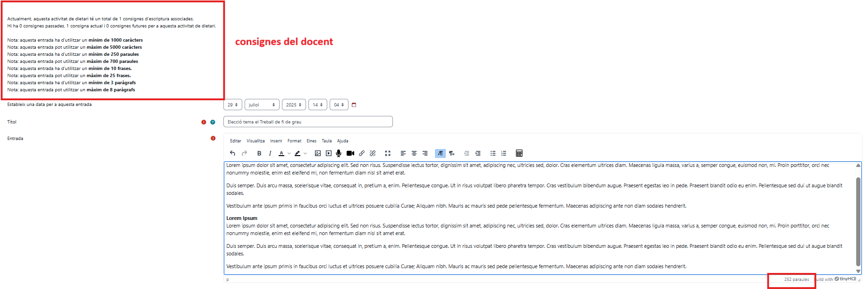The width and height of the screenshot is (868, 289).
Task: Start audio recording with the microphone icon
Action: (339, 153)
